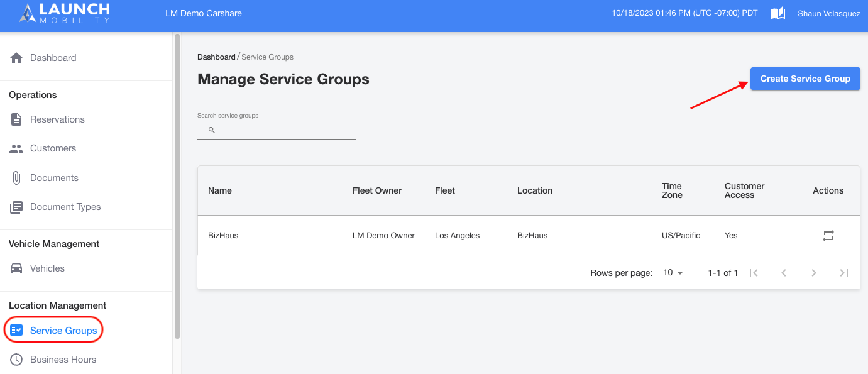Click the BizHaus location cell
This screenshot has width=868, height=374.
pyautogui.click(x=532, y=236)
